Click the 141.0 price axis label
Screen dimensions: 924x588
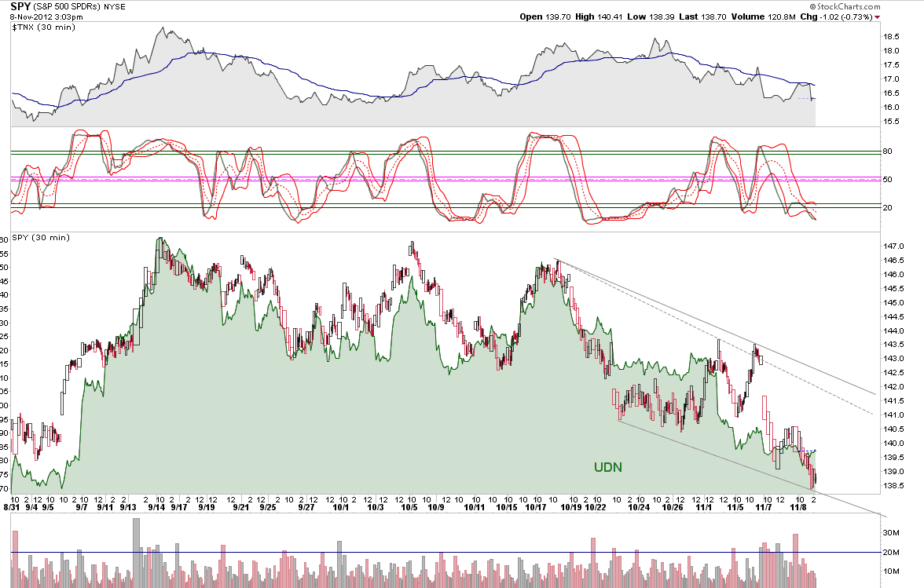(x=893, y=415)
